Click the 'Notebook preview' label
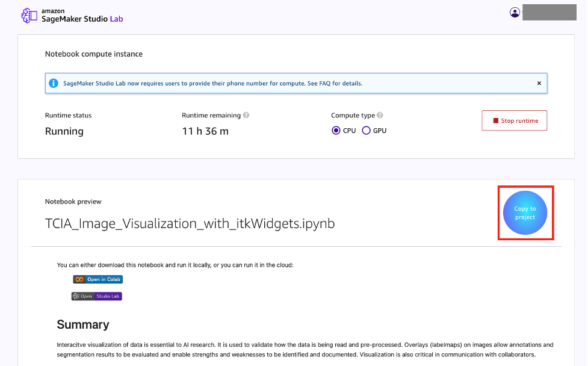Viewport: 588px width, 366px height. pyautogui.click(x=73, y=202)
